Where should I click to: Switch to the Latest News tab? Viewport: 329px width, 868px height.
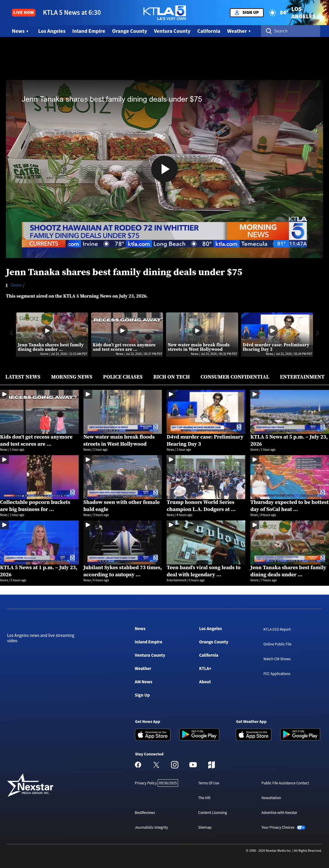point(23,377)
